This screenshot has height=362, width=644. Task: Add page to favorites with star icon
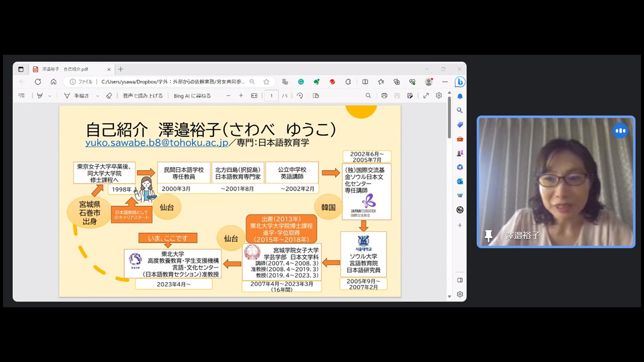pos(267,82)
